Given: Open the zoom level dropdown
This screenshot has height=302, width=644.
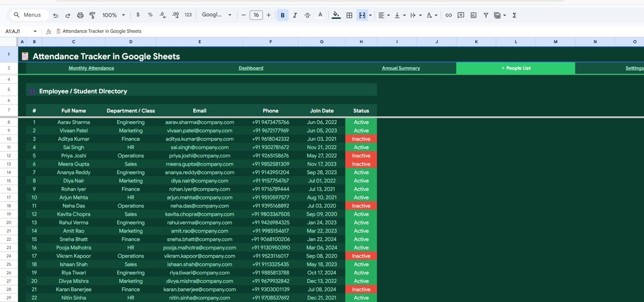Looking at the screenshot, I should pos(111,15).
